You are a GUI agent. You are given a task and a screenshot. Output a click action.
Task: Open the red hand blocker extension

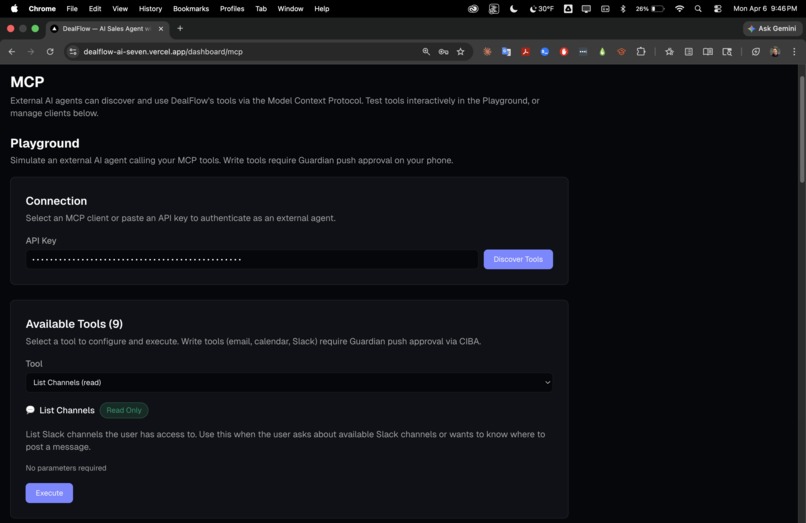(564, 51)
